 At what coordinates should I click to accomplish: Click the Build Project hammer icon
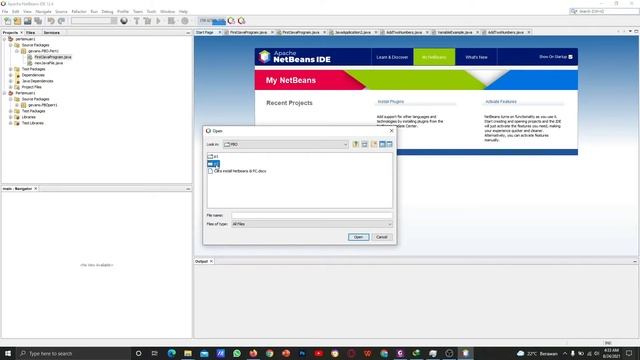137,21
